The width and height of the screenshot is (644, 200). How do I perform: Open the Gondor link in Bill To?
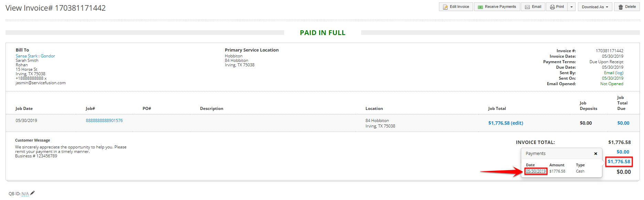point(48,56)
